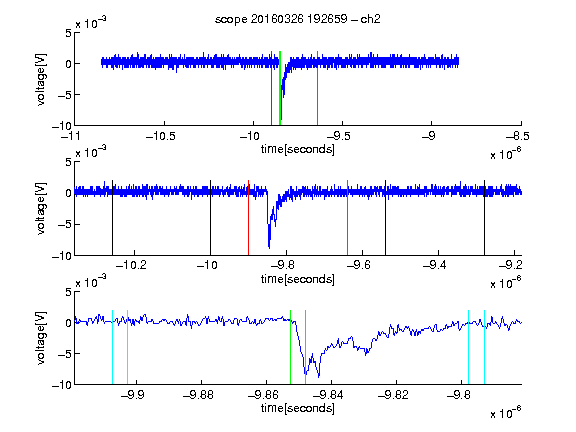Click the −9.86 tick label on bottom axis
Screen dimensions: 576x432
(263, 395)
